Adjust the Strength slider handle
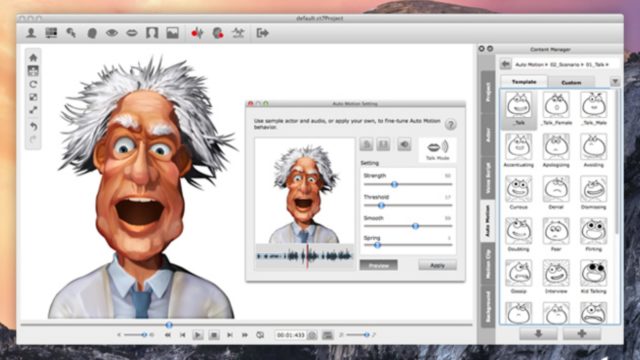The height and width of the screenshot is (360, 640). click(x=394, y=184)
